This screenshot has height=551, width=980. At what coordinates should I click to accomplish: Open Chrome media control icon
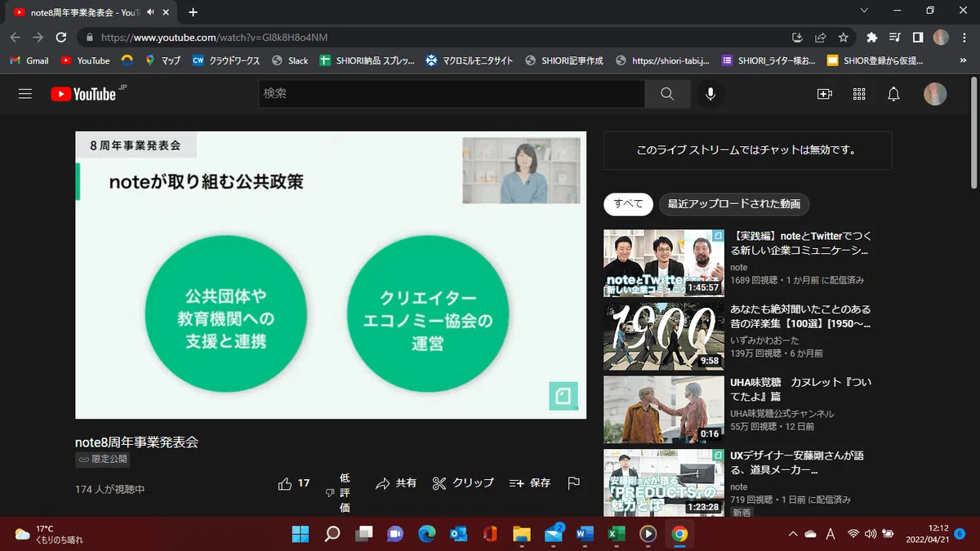pyautogui.click(x=895, y=38)
